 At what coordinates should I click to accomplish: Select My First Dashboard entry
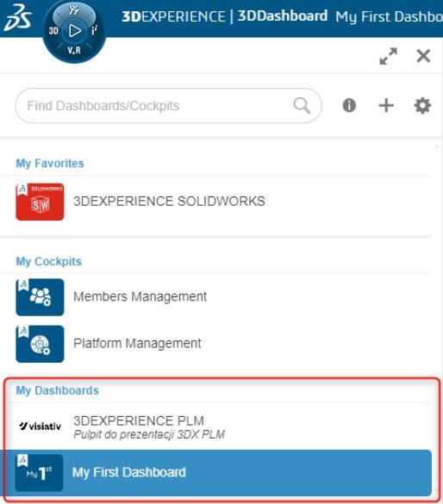pos(215,473)
